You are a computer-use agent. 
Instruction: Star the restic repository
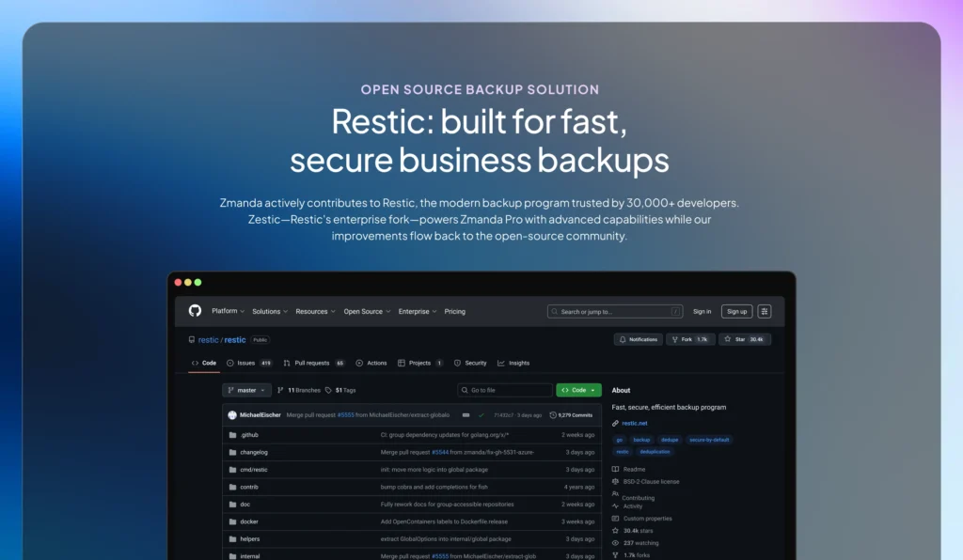pos(745,339)
